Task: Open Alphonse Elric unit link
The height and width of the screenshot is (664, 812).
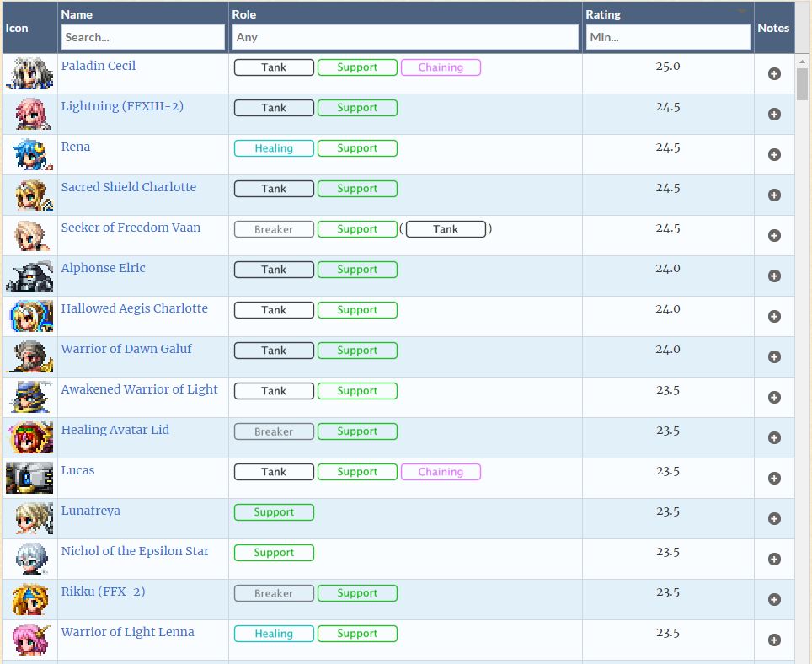Action: pos(103,268)
